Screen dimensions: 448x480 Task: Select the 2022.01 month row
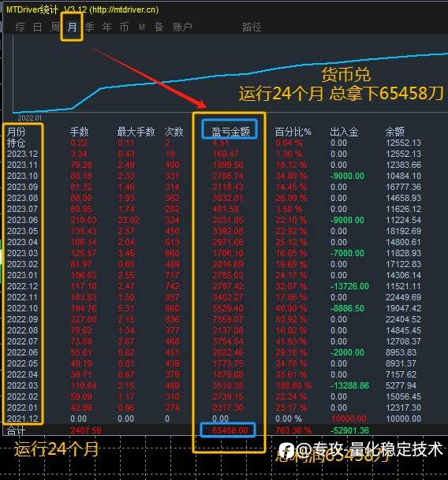pyautogui.click(x=214, y=407)
